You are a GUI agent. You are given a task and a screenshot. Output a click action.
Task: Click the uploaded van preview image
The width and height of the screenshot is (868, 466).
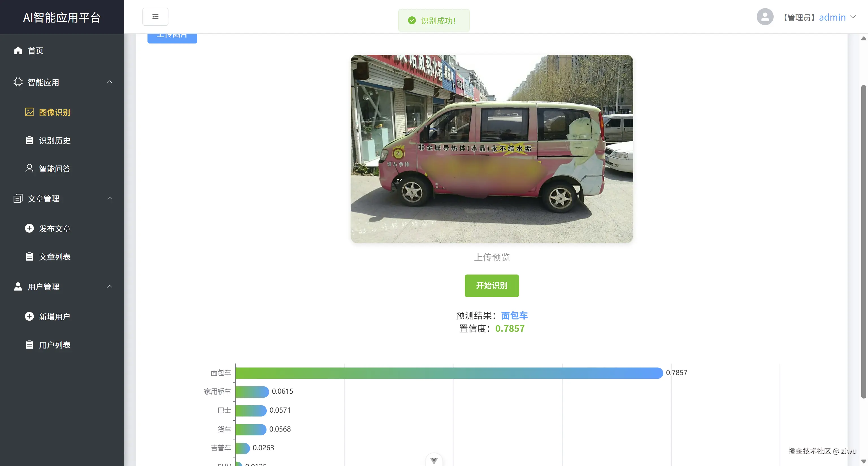492,149
